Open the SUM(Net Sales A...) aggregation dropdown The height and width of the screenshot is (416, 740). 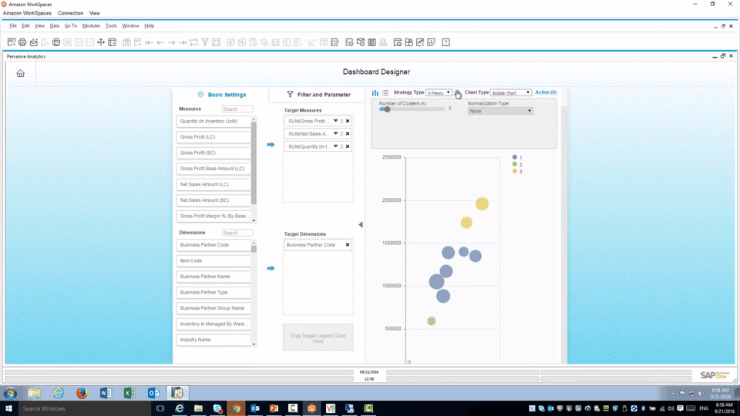[x=336, y=133]
